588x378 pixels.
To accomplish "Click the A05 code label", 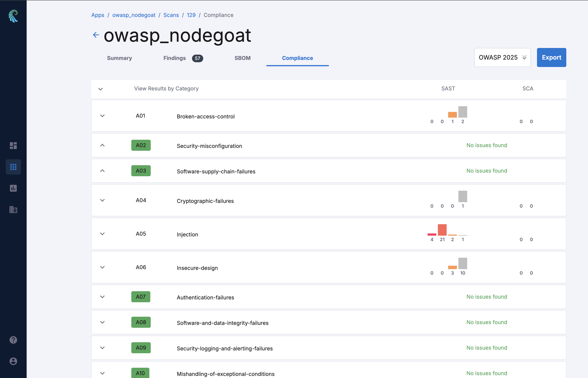I will tap(141, 234).
